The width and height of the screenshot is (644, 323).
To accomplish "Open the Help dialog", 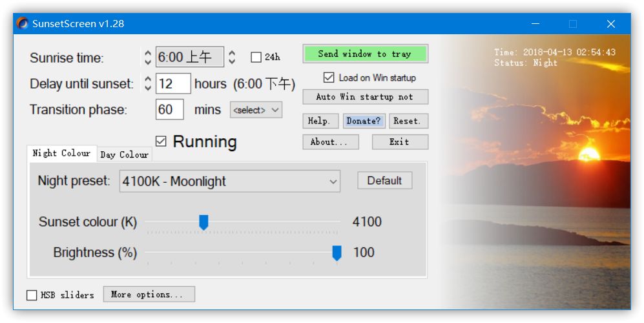I will [x=320, y=121].
